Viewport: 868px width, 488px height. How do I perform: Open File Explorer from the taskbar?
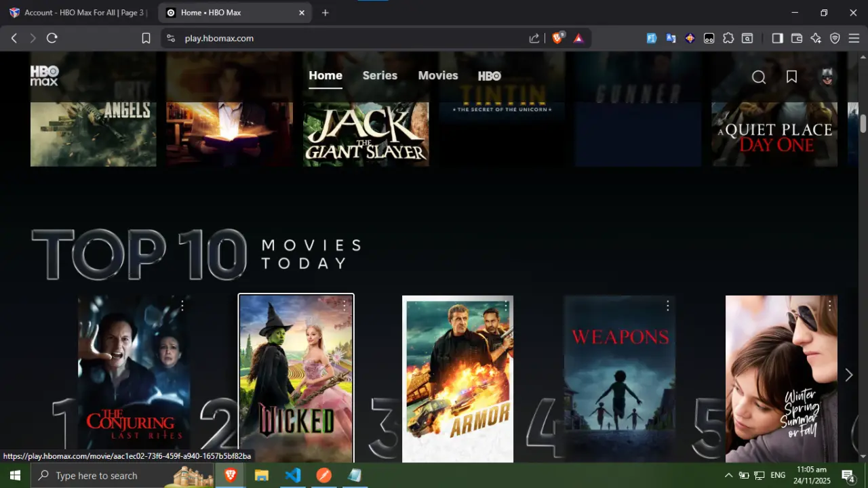click(x=262, y=475)
